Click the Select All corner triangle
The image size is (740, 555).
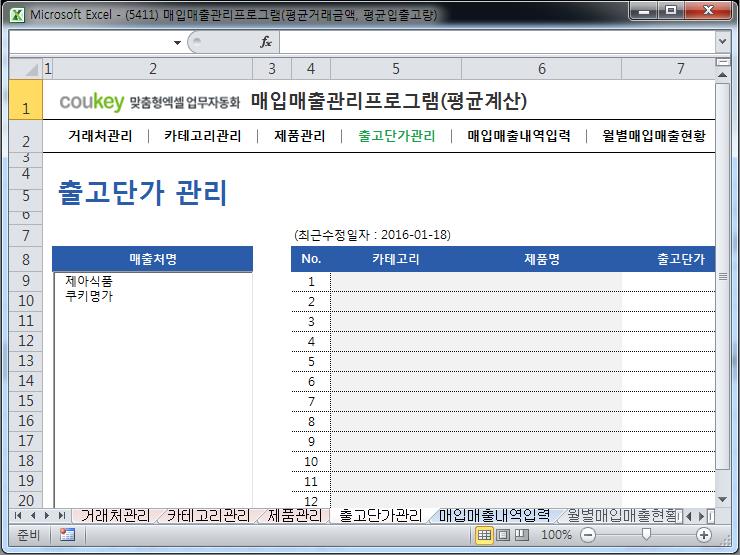[x=26, y=69]
